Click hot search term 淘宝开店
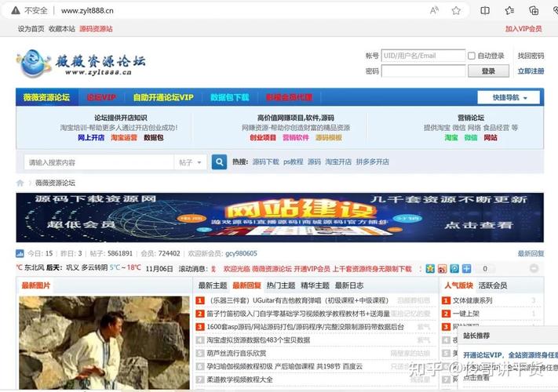558x392 pixels. click(338, 162)
